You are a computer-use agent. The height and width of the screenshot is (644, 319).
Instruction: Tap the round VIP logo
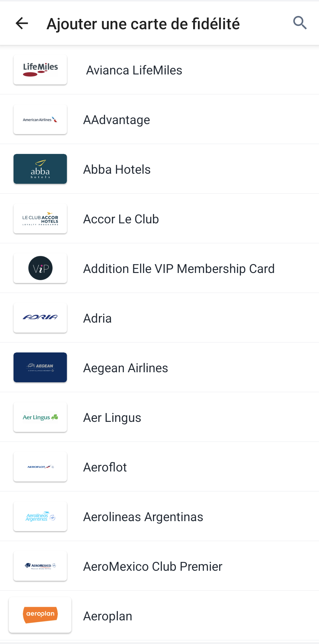40,268
